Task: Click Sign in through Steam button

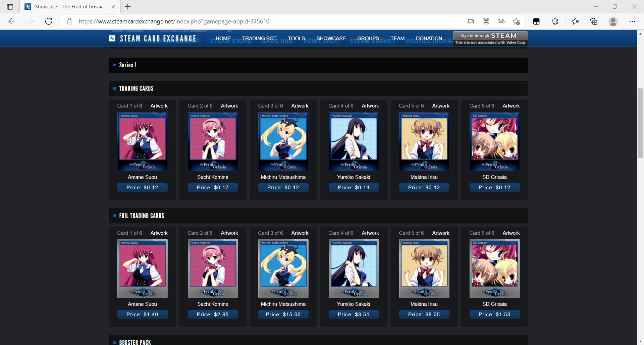Action: click(490, 39)
